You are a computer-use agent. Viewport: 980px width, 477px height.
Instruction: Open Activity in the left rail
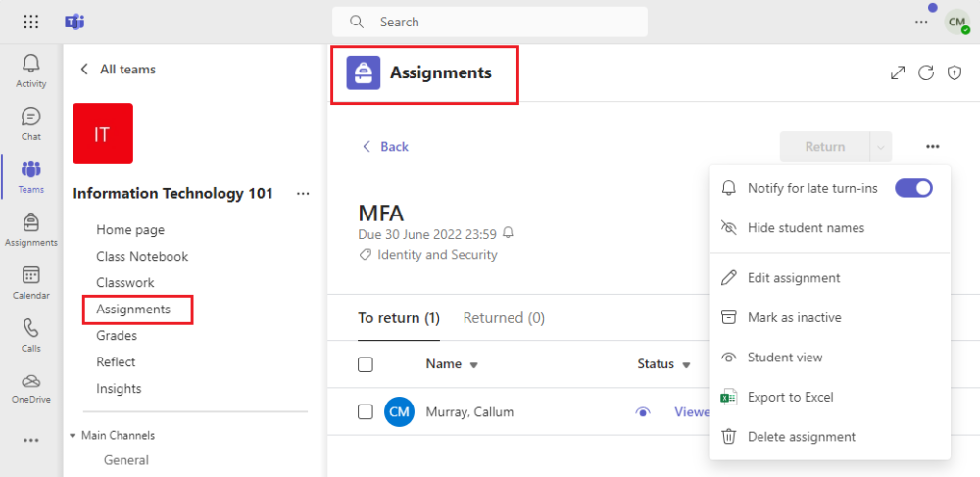[30, 72]
